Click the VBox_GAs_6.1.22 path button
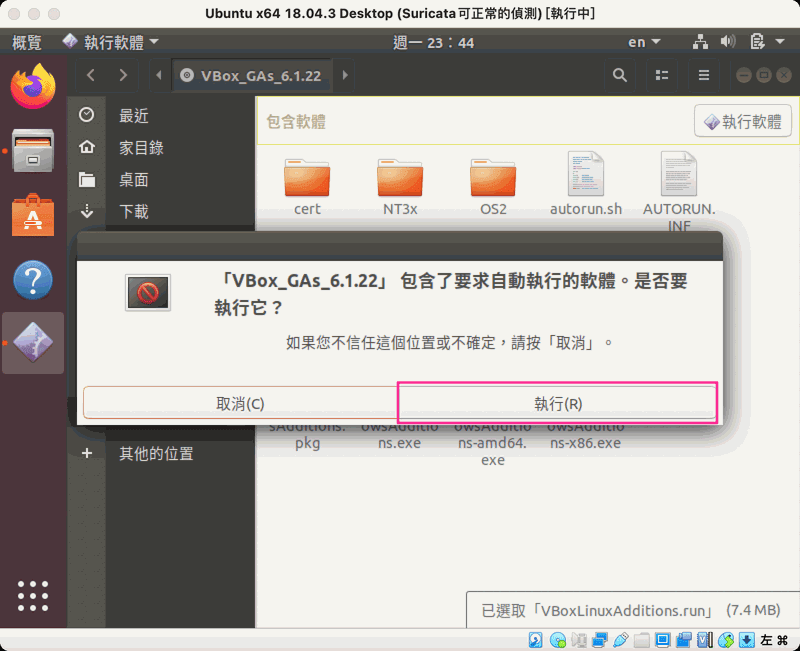The image size is (800, 651). pyautogui.click(x=252, y=76)
